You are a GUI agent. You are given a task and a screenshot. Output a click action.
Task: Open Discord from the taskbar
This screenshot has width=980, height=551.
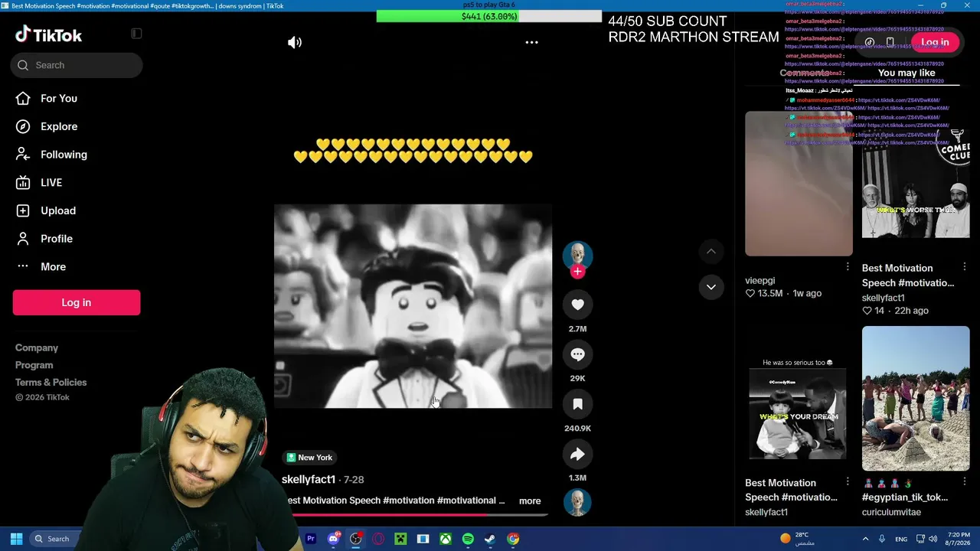[333, 539]
